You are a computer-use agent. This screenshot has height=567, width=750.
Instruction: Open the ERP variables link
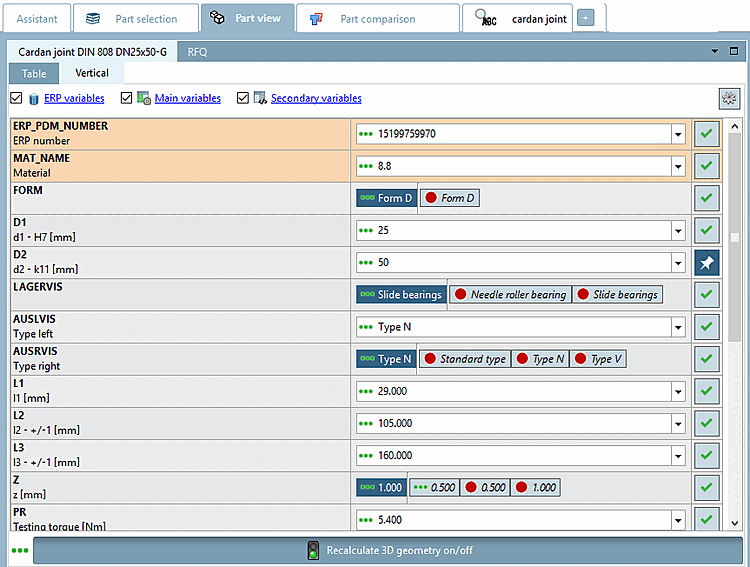pyautogui.click(x=74, y=98)
